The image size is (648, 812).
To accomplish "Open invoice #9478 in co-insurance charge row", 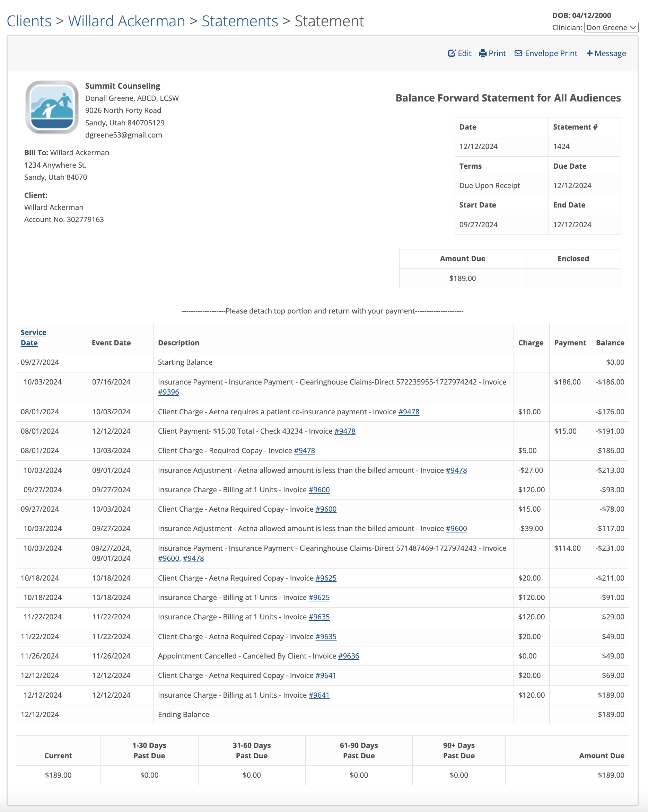I will 409,412.
